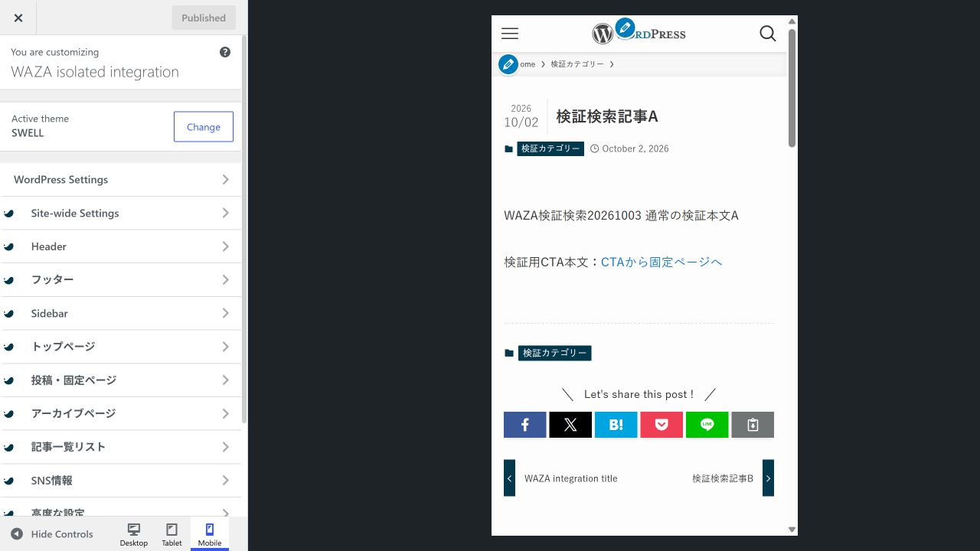Open the customizer help question mark icon

[x=225, y=52]
